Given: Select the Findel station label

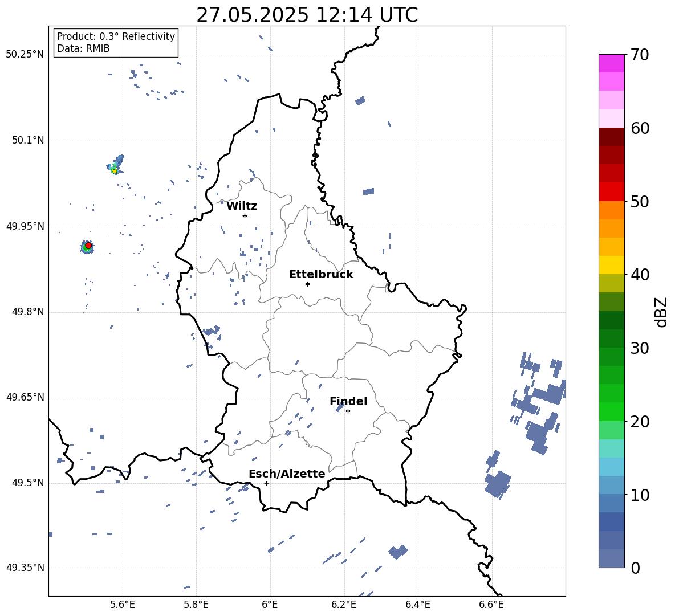Looking at the screenshot, I should coord(348,401).
